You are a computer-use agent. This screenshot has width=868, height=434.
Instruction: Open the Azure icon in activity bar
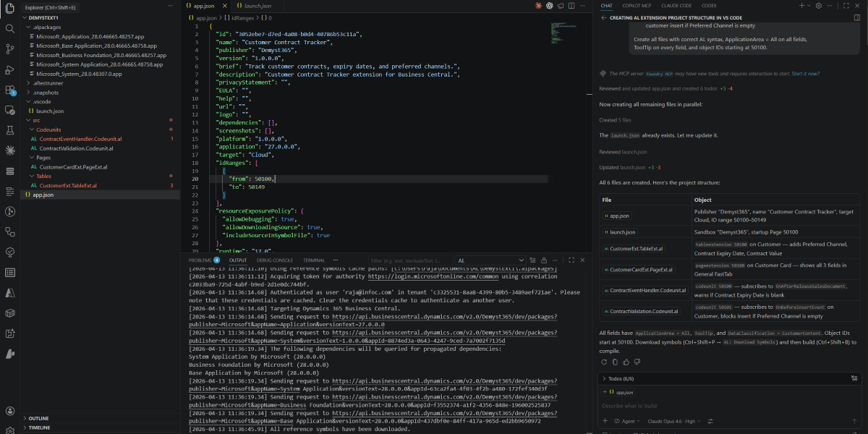coord(10,293)
